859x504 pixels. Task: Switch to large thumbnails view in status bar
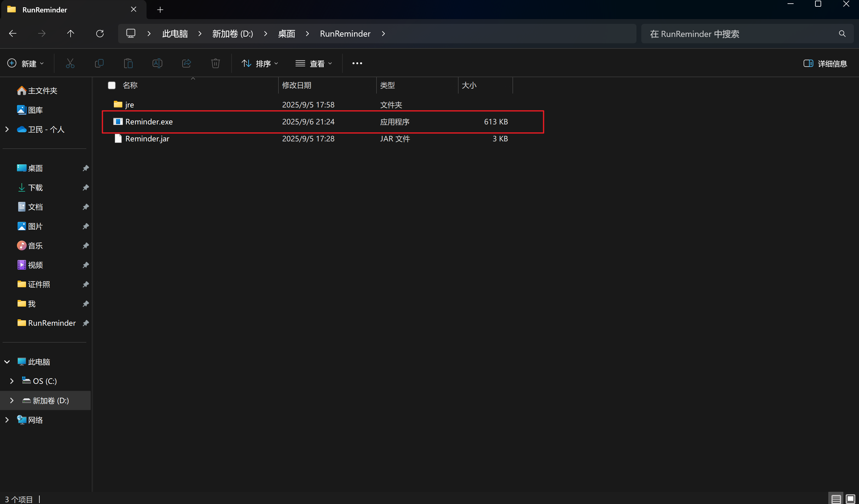coord(850,499)
